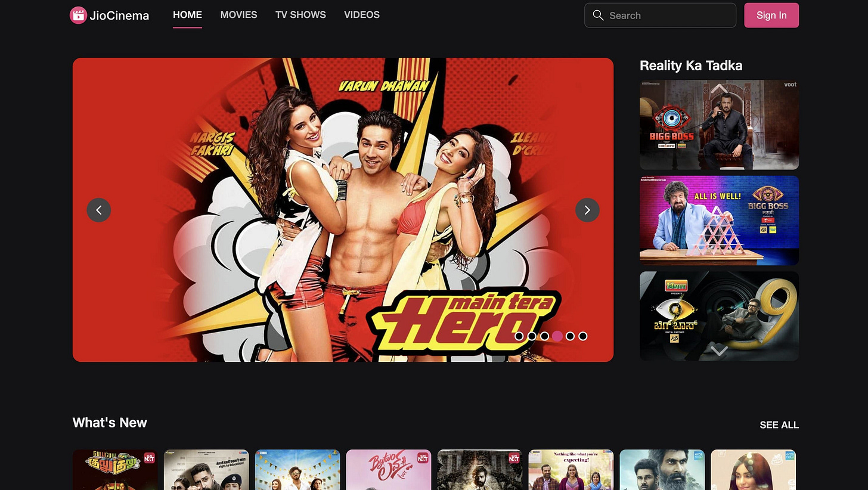The image size is (868, 490).
Task: Click the JioCinema logo icon
Action: (x=79, y=15)
